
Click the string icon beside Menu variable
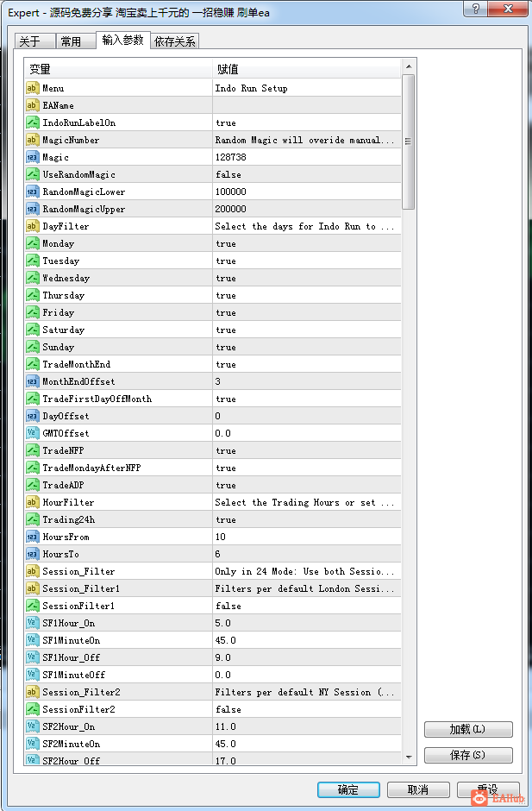tap(32, 88)
